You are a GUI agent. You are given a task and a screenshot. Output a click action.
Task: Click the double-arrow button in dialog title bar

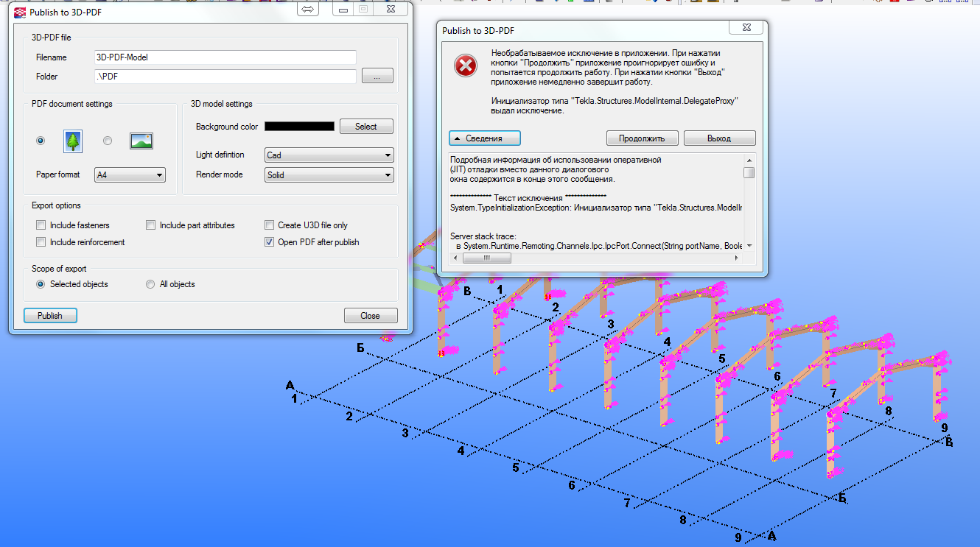(308, 10)
